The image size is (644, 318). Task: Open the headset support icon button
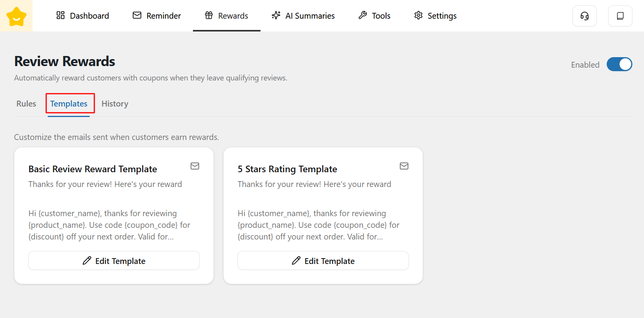tap(584, 16)
